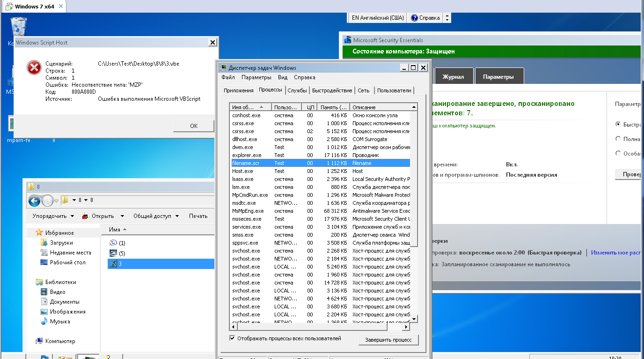Click the Компьютер icon in navigation pane
The height and width of the screenshot is (359, 644).
tap(40, 341)
